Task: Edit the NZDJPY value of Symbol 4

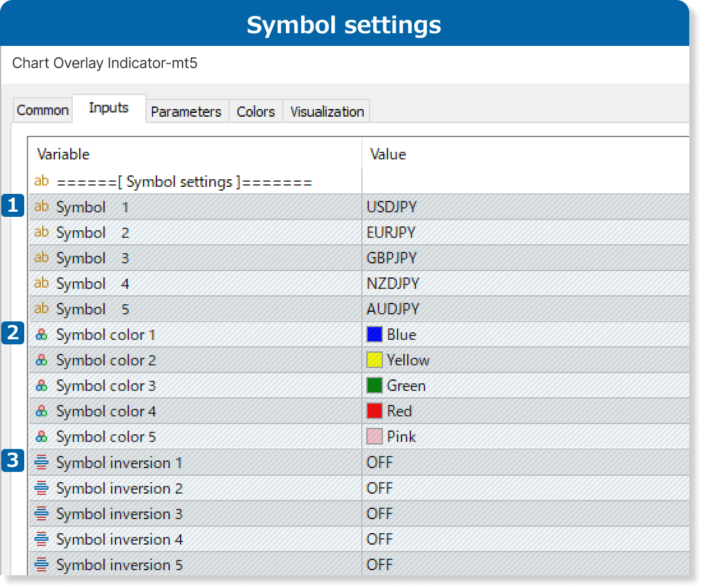Action: click(x=526, y=283)
